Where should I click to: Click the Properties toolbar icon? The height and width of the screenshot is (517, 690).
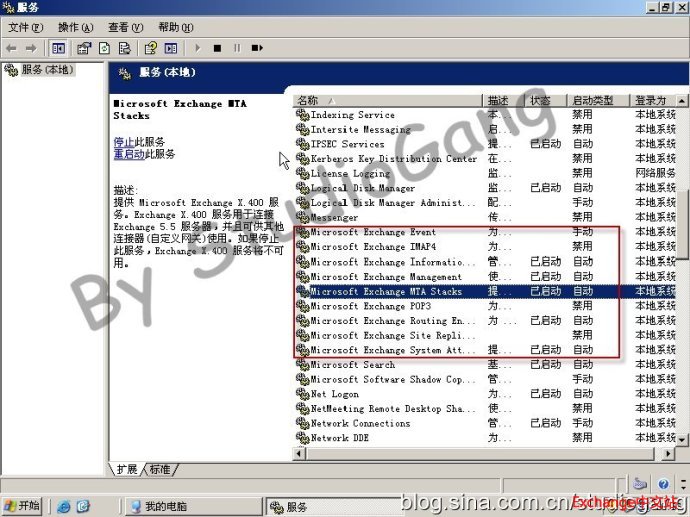click(x=85, y=47)
